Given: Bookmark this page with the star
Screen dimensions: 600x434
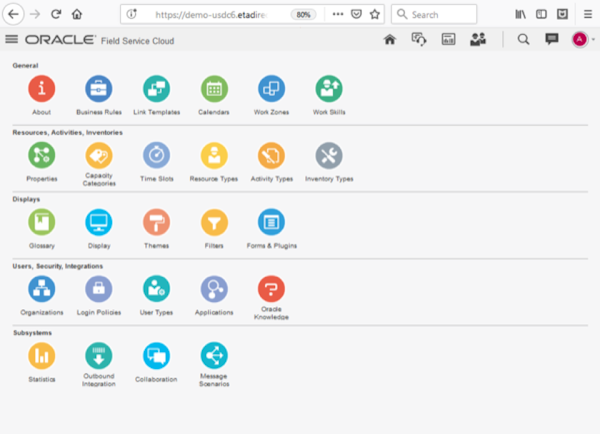Looking at the screenshot, I should coord(375,15).
